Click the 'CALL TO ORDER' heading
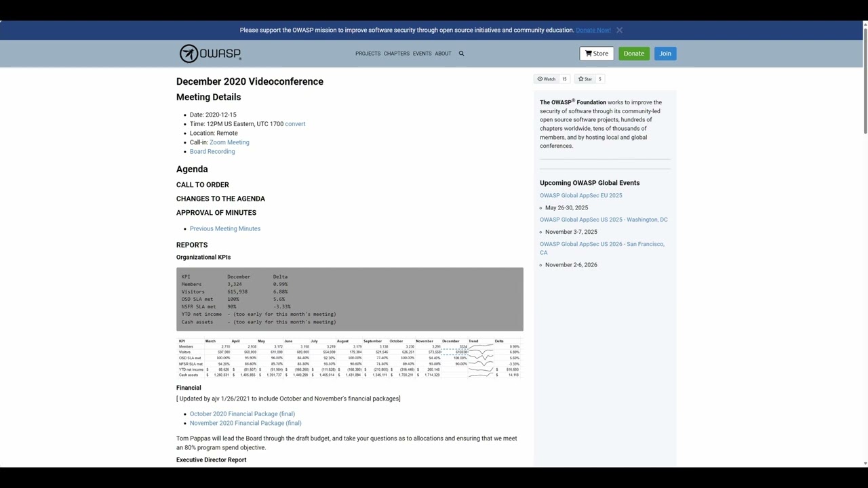Image resolution: width=868 pixels, height=488 pixels. (x=203, y=185)
